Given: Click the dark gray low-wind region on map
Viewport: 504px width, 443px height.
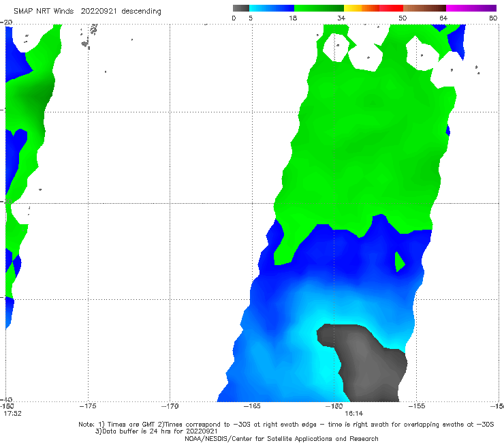Looking at the screenshot, I should [366, 363].
